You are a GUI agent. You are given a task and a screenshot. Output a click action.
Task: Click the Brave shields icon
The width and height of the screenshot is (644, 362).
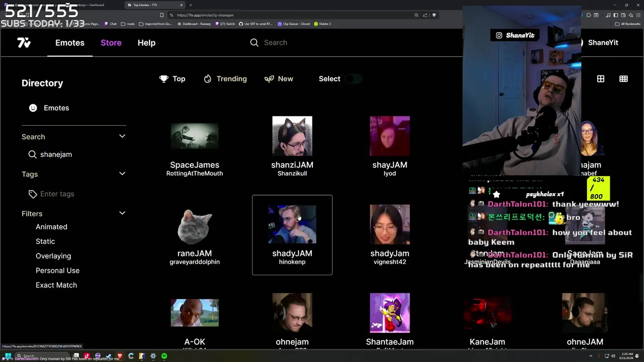pyautogui.click(x=434, y=15)
